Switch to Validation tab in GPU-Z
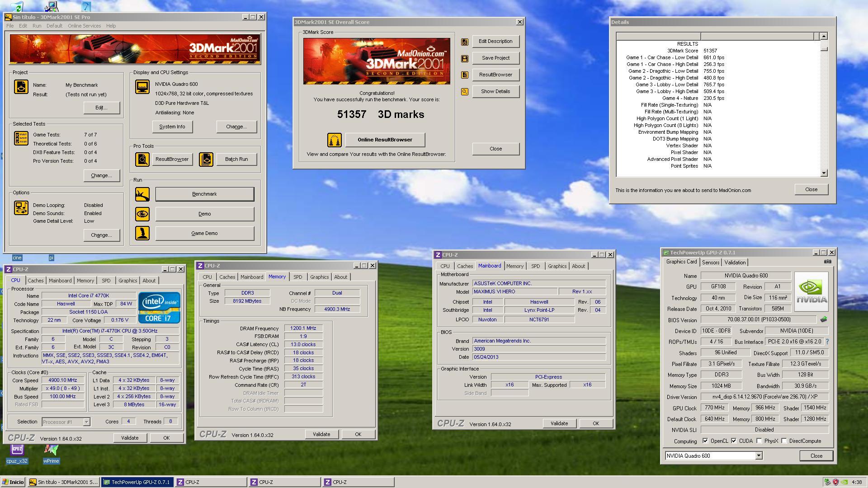 735,263
